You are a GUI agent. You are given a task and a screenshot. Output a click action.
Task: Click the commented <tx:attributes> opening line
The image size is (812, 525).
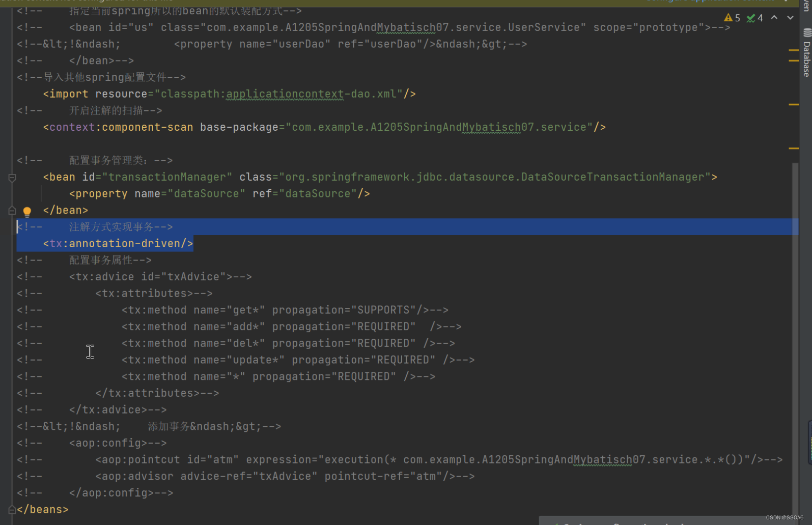pos(115,294)
